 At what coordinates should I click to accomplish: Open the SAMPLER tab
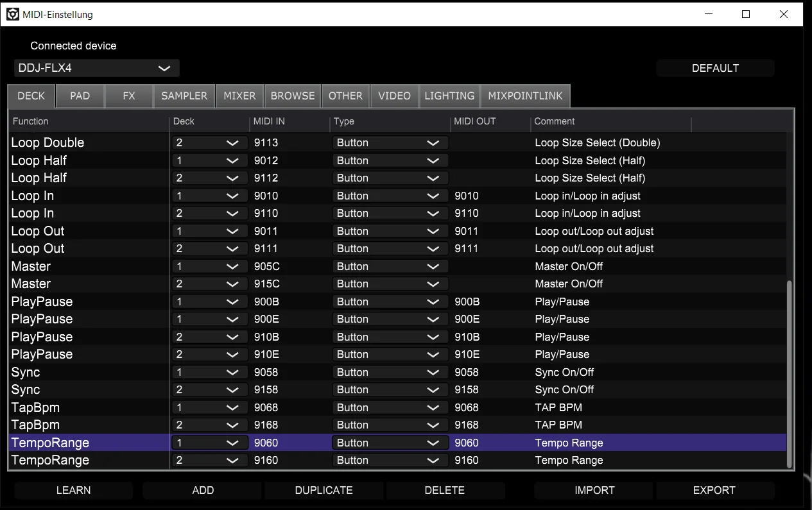(x=184, y=96)
